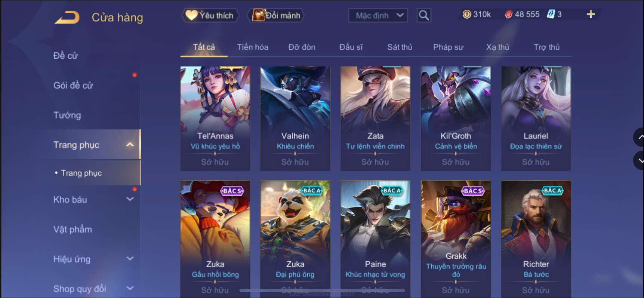Tap the gold coin 310k icon

tap(467, 14)
